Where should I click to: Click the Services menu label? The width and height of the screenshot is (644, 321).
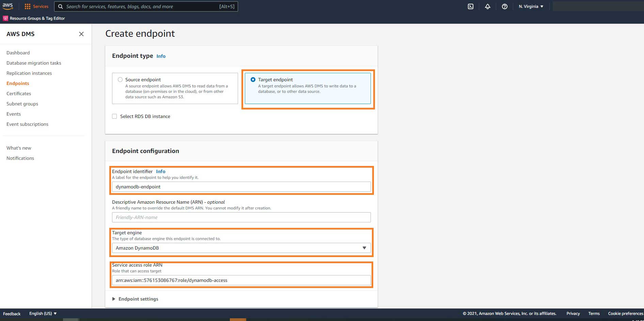(41, 6)
